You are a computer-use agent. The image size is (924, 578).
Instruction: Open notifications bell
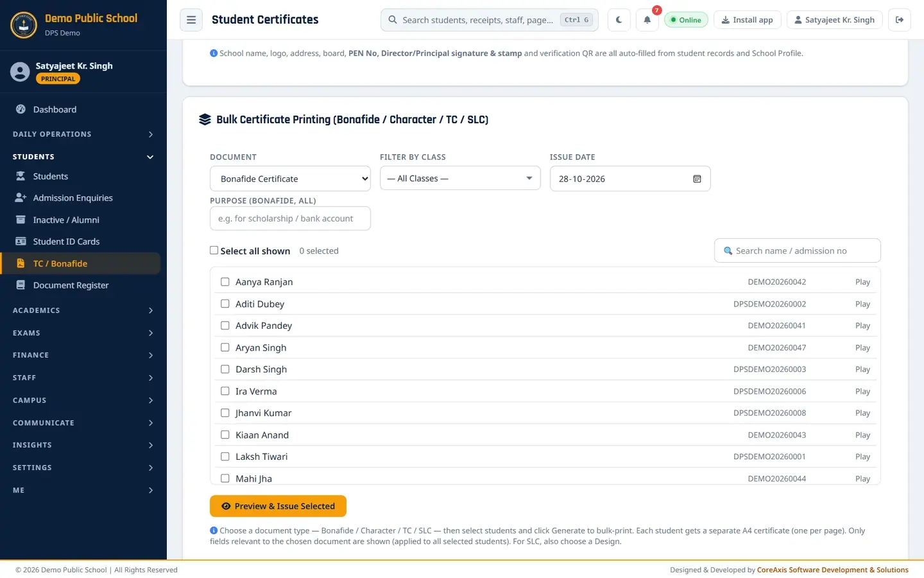(x=647, y=20)
